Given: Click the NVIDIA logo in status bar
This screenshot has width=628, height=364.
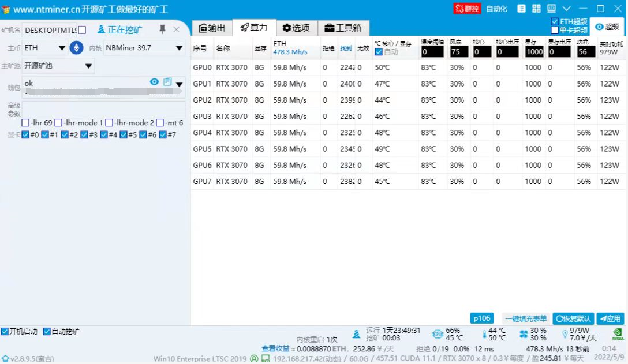Looking at the screenshot, I should click(x=618, y=334).
